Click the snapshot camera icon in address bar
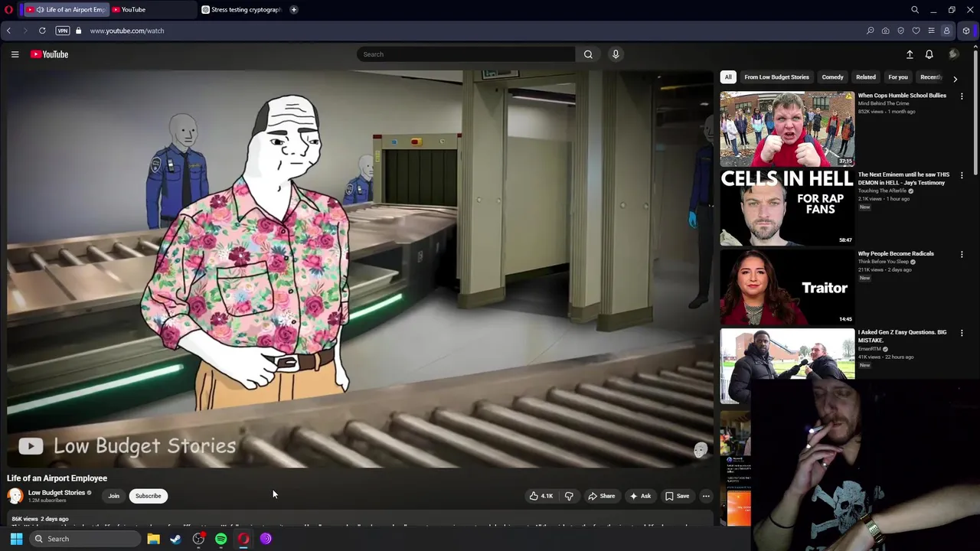This screenshot has width=980, height=551. tap(885, 31)
